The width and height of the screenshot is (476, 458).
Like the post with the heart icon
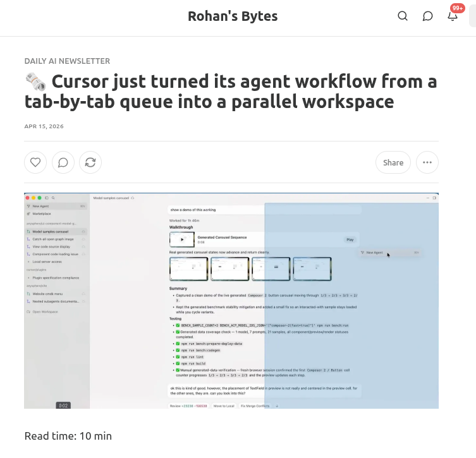pos(35,162)
